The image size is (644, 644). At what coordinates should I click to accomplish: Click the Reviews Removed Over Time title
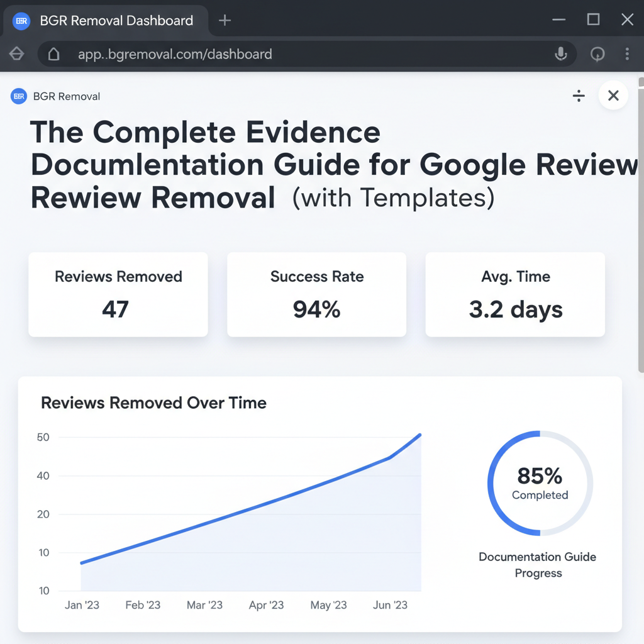(153, 403)
